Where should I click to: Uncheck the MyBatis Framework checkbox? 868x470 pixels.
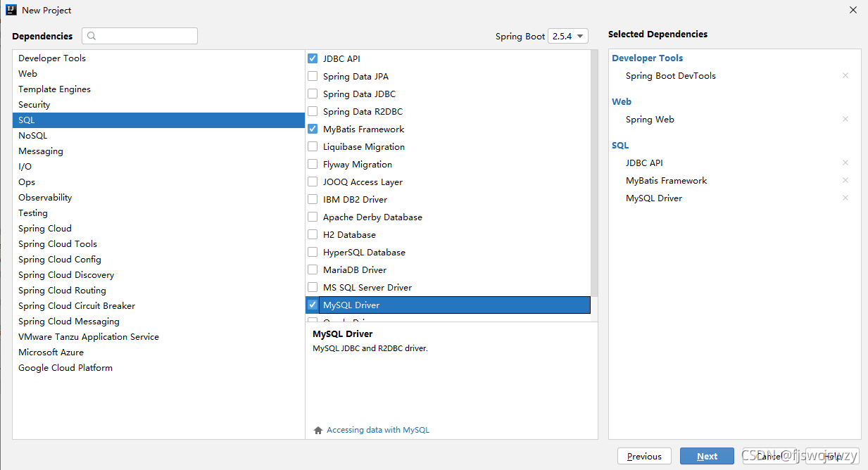pos(313,129)
